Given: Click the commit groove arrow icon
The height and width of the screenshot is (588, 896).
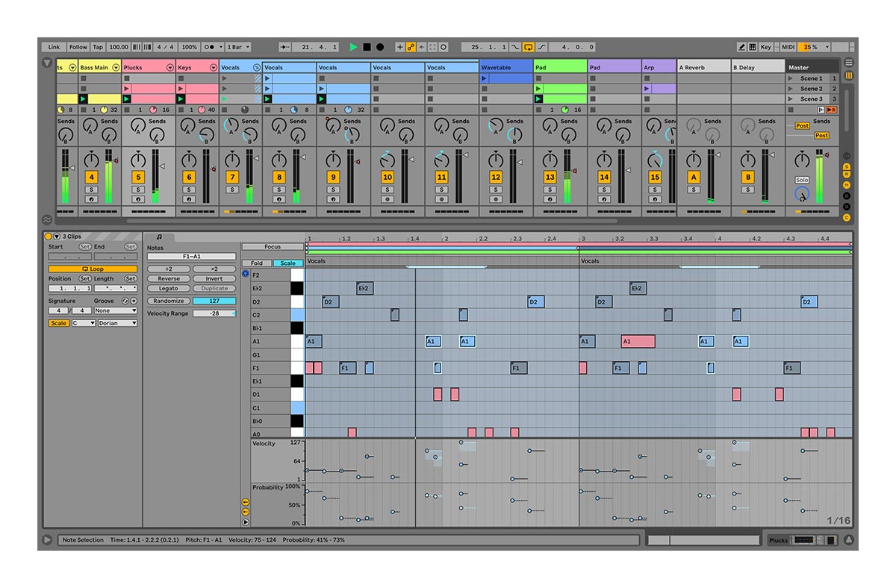Looking at the screenshot, I should pos(134,301).
